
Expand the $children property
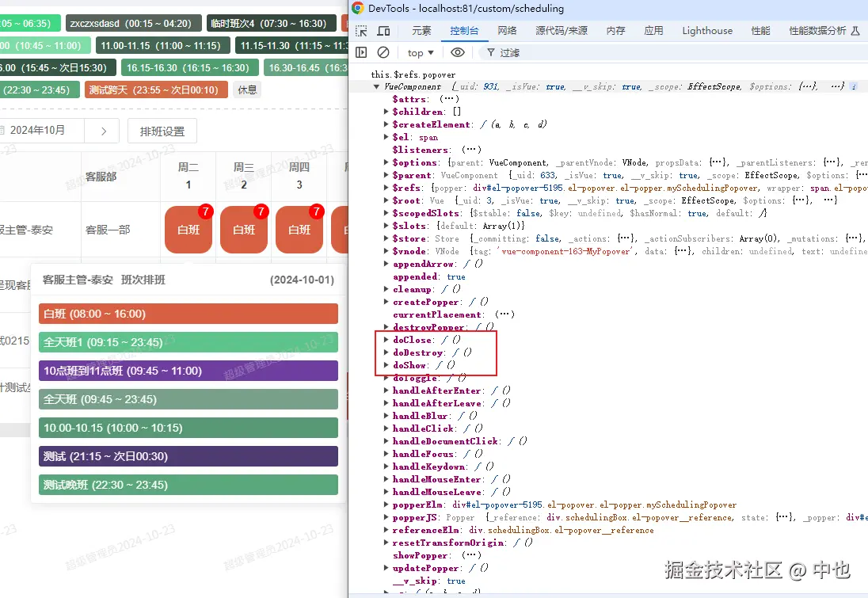(x=386, y=112)
